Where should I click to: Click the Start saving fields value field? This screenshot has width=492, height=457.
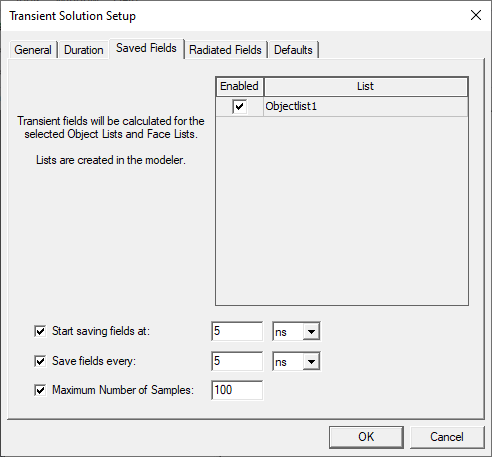pos(237,331)
